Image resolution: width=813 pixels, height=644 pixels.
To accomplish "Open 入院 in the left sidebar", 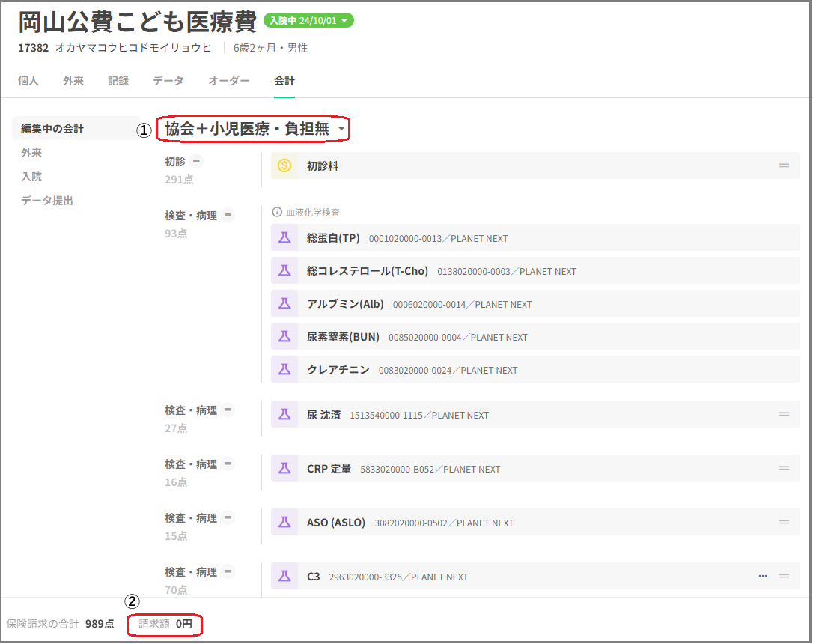I will [x=31, y=177].
